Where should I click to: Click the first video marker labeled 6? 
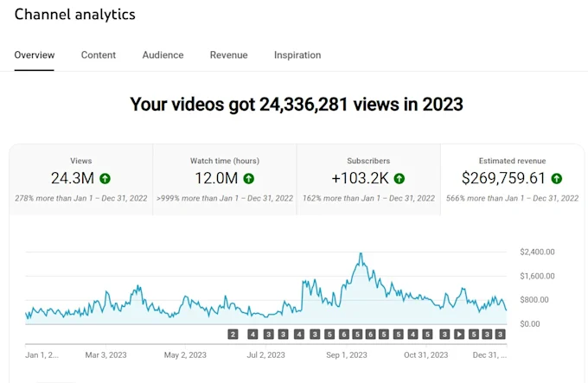[x=344, y=334]
